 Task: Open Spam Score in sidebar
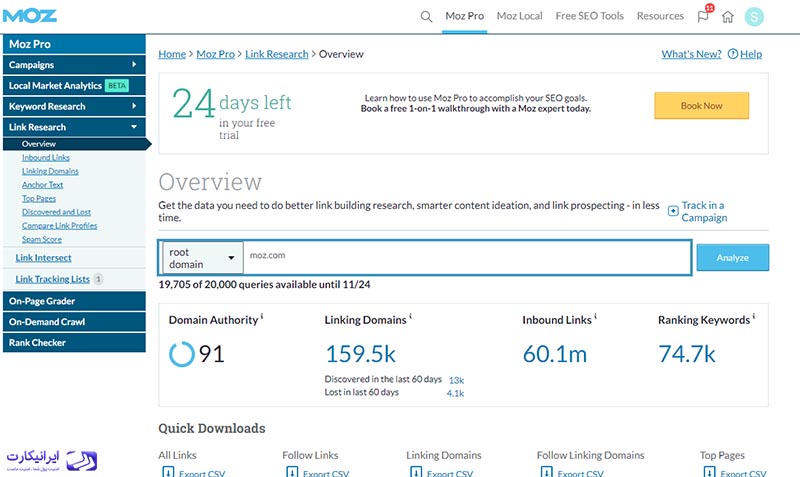click(41, 239)
